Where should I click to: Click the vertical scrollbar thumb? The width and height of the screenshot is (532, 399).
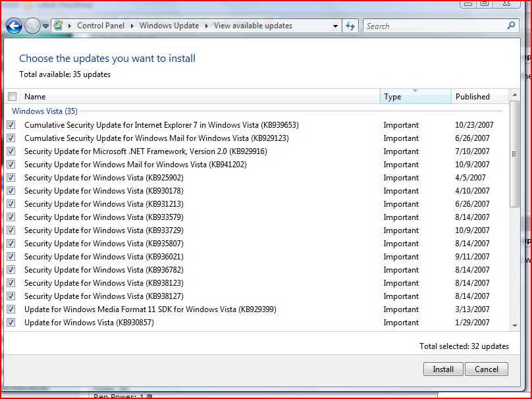tap(515, 153)
